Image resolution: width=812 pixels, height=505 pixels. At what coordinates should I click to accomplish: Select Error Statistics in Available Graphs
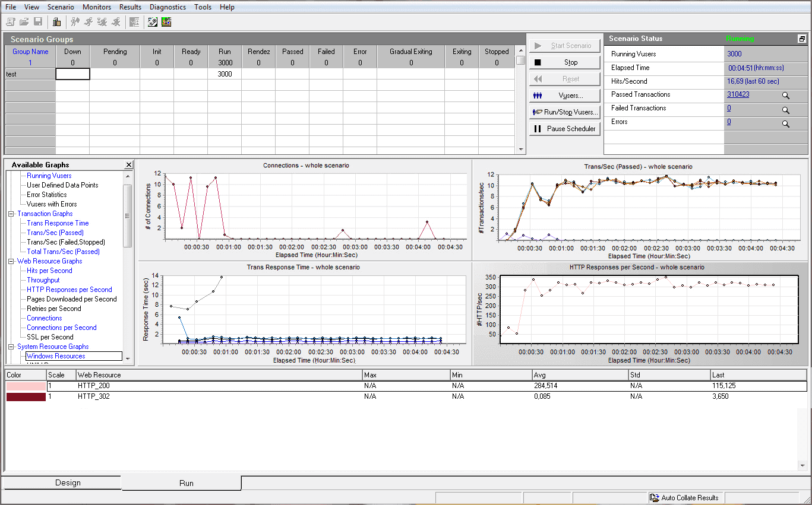(x=47, y=195)
